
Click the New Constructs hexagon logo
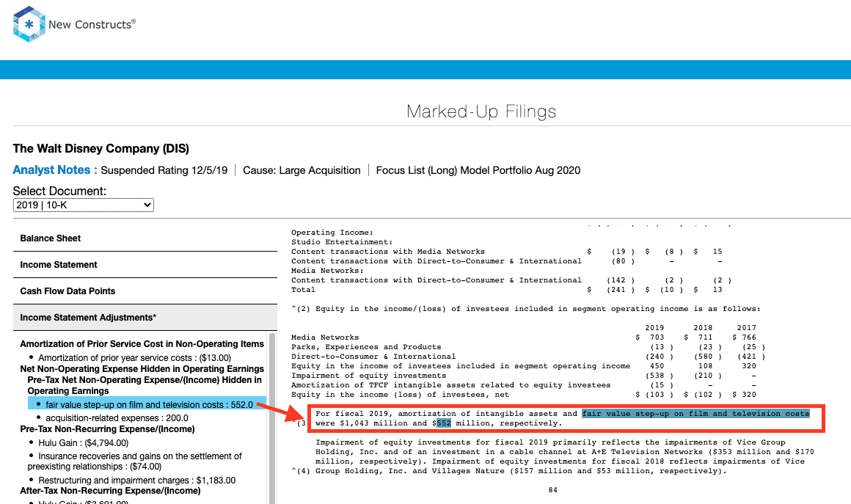29,24
